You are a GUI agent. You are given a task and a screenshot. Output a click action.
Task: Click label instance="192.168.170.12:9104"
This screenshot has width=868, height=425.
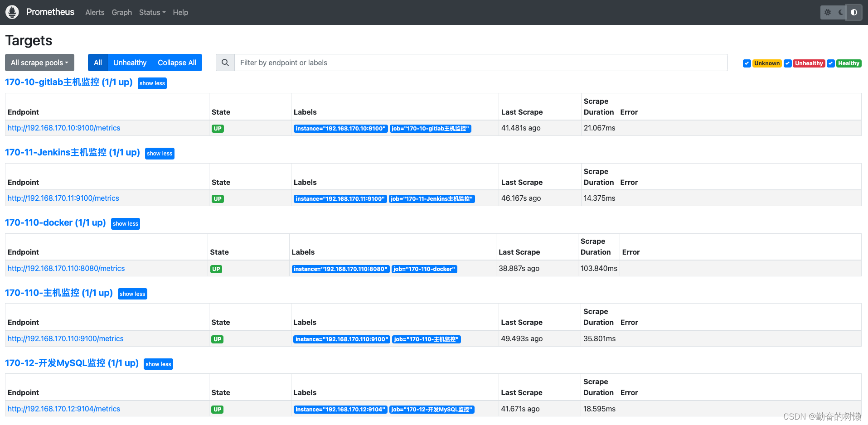[340, 410]
